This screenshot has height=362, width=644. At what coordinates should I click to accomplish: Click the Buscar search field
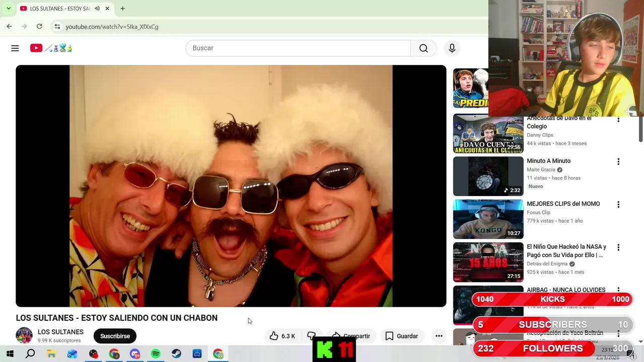(298, 48)
